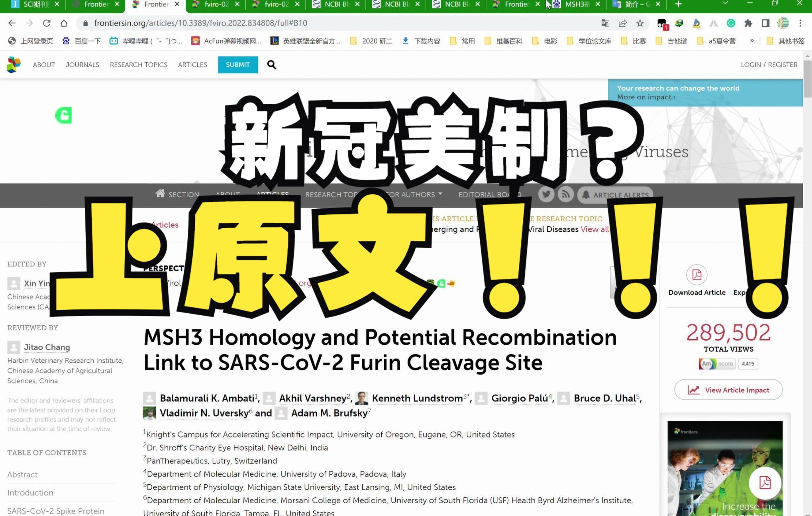
Task: Jump to Abstract in table of contents
Action: [x=22, y=475]
